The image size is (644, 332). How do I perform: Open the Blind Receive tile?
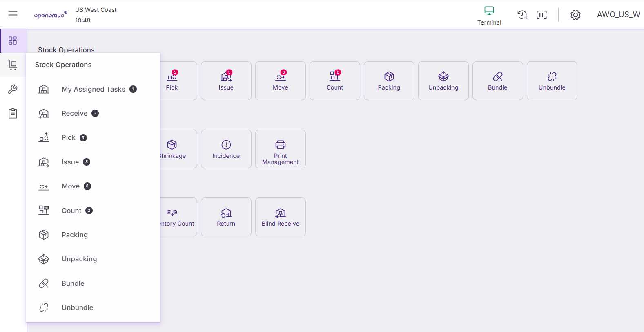click(x=280, y=217)
